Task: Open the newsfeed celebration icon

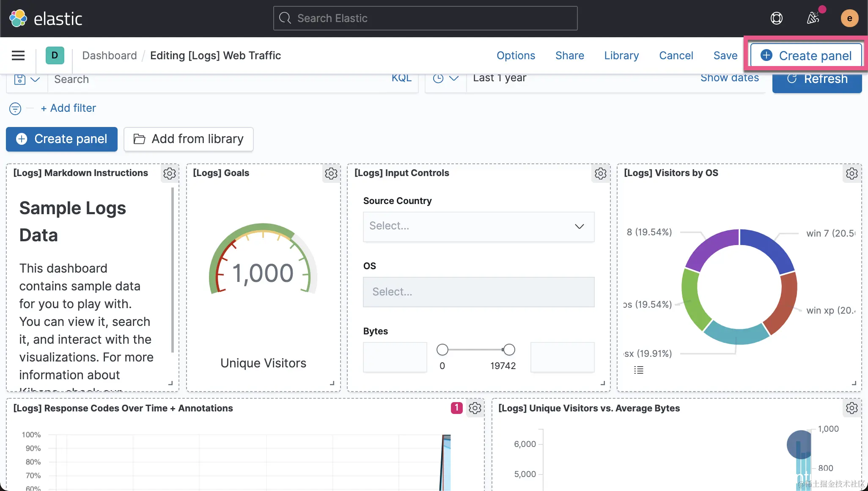Action: coord(813,18)
